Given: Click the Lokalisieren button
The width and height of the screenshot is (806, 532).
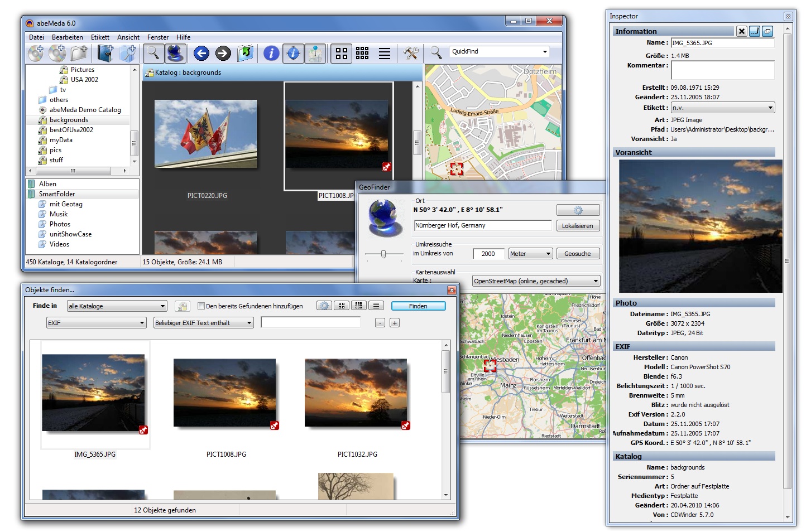Looking at the screenshot, I should (x=577, y=226).
